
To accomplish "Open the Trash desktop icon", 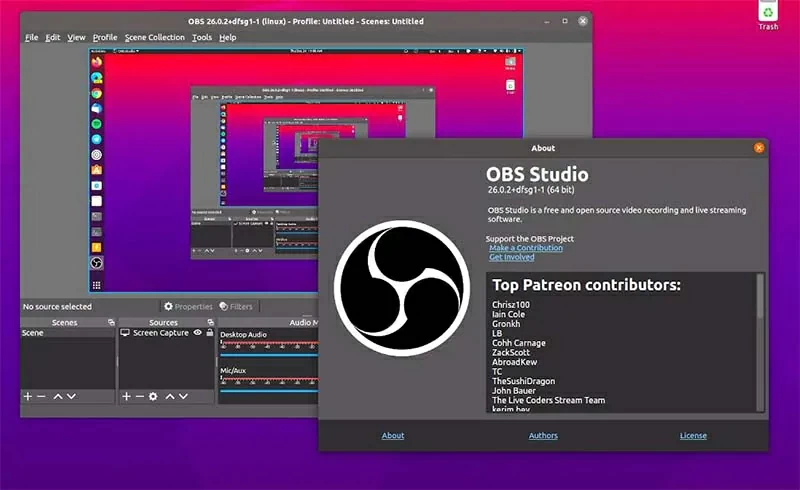I will click(768, 15).
